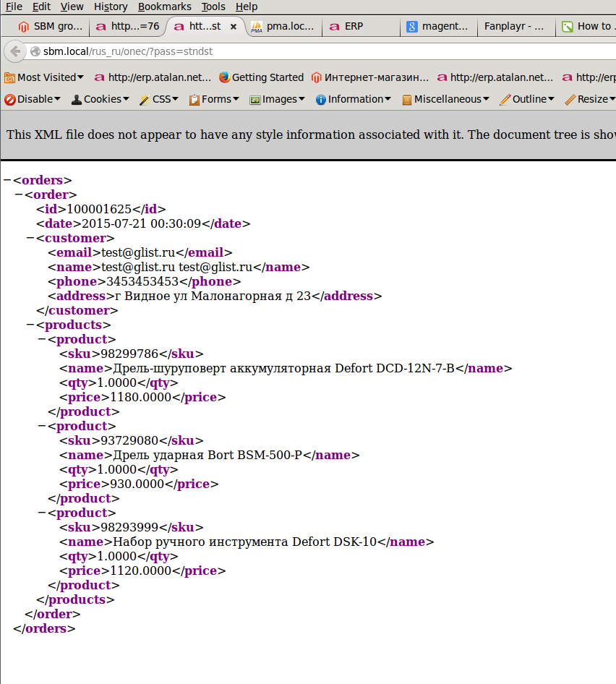Click the green icon on the How to tab

(567, 27)
